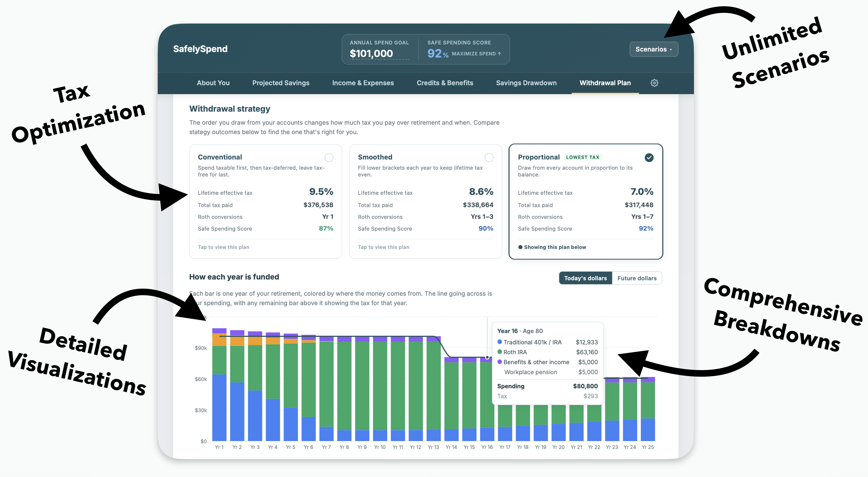This screenshot has height=477, width=868.
Task: Click the $338,664 total tax paid value
Action: click(478, 205)
